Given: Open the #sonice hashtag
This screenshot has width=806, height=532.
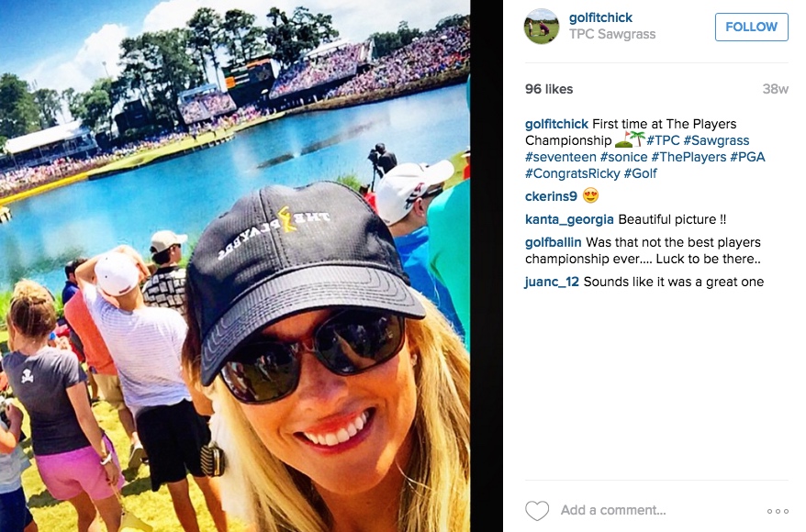Looking at the screenshot, I should point(623,157).
